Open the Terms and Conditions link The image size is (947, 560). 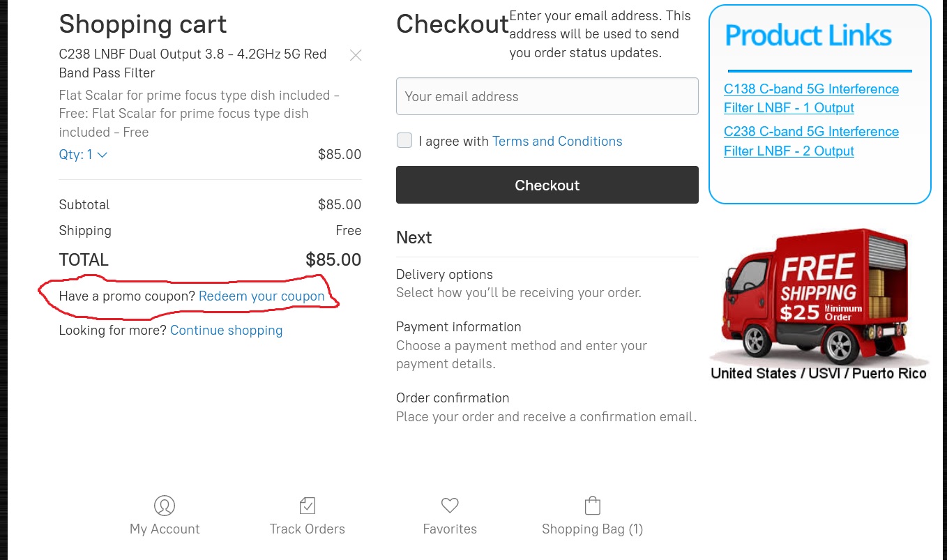[557, 142]
